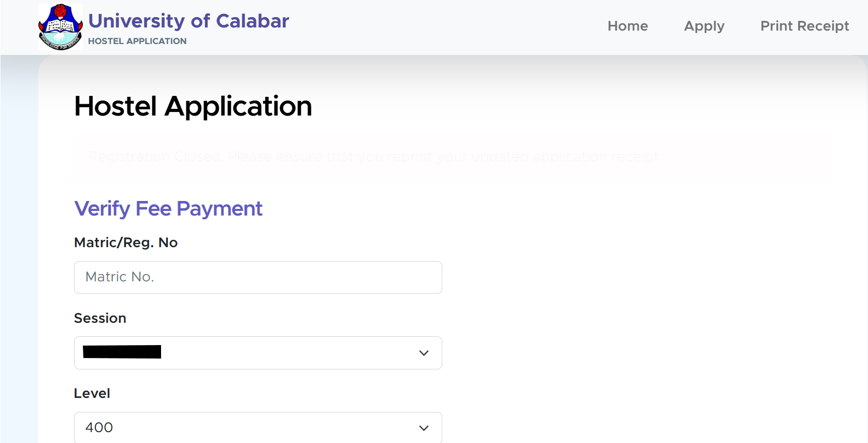Focus the Matric No. input field
This screenshot has width=868, height=443.
point(258,277)
